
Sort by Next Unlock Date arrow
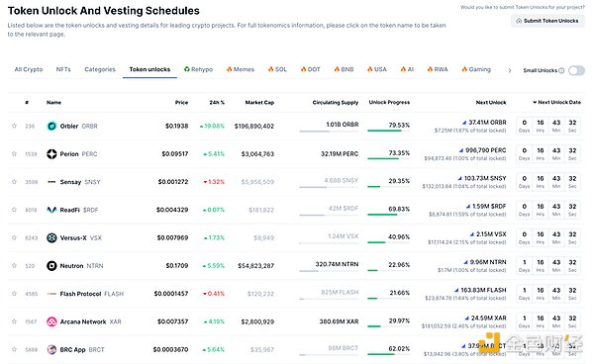click(535, 102)
